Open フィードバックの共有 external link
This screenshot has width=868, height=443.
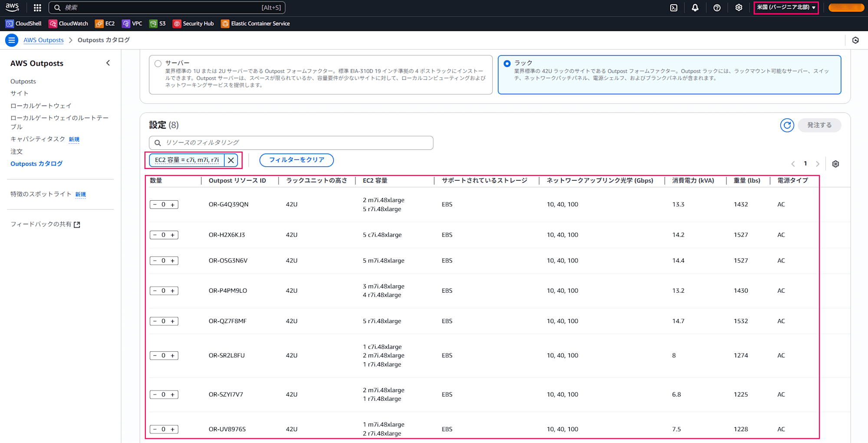pyautogui.click(x=45, y=224)
